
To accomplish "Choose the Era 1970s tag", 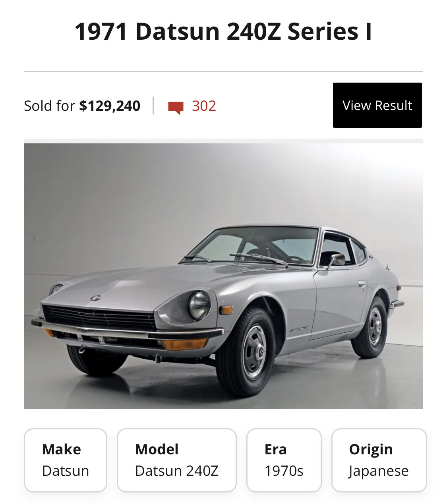I will pyautogui.click(x=284, y=460).
